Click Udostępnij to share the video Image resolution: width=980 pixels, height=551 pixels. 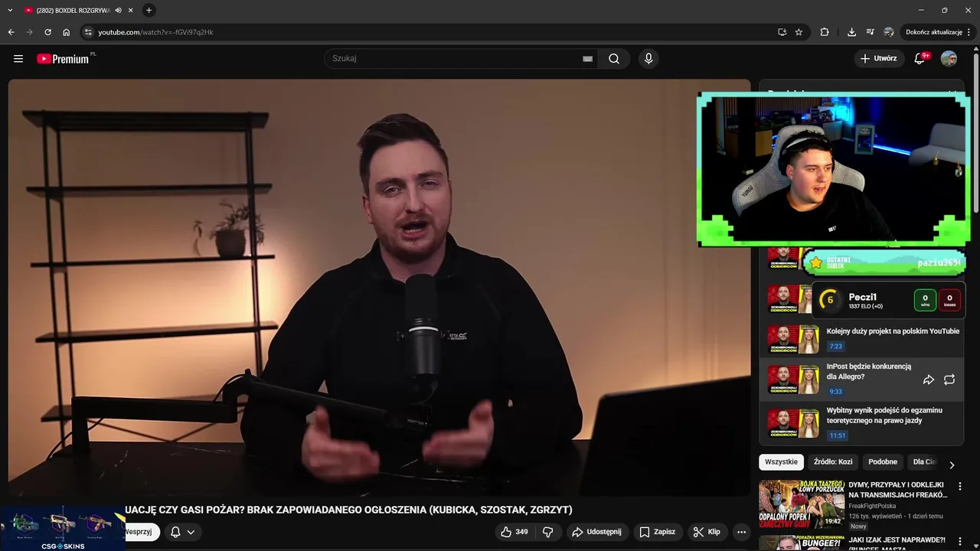pyautogui.click(x=597, y=532)
